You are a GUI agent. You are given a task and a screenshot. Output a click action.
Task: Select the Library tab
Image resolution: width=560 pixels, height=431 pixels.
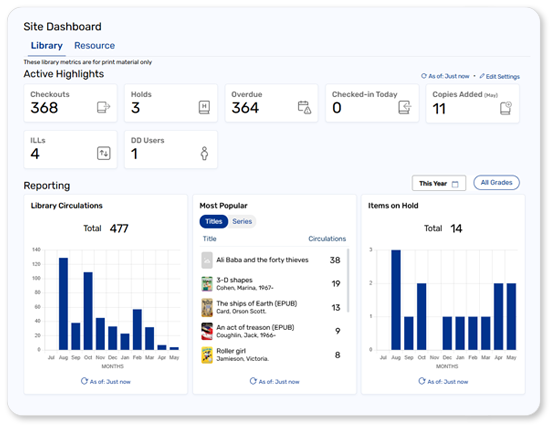46,46
